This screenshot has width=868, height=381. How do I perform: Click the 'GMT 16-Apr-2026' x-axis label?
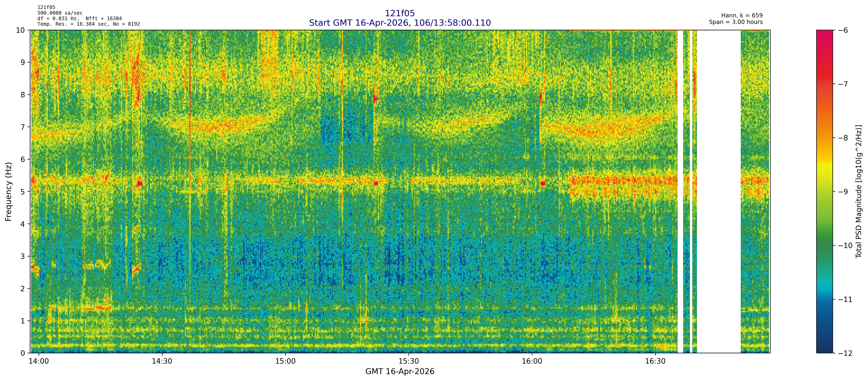[x=400, y=372]
